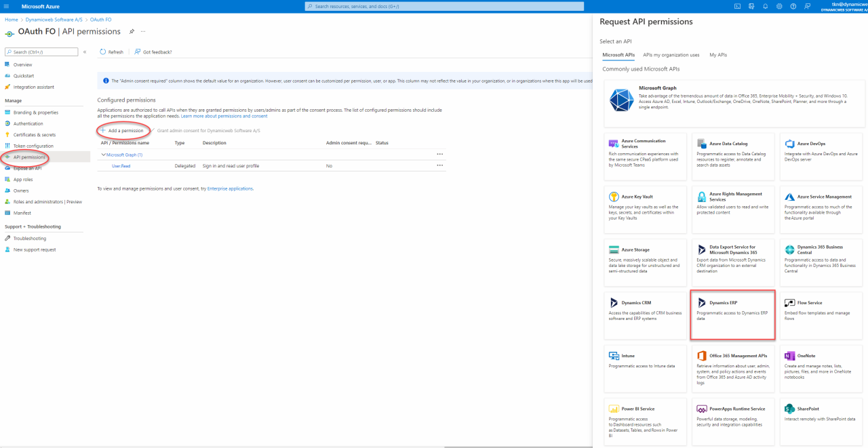Open the Cloud Shell icon in header

pyautogui.click(x=737, y=6)
